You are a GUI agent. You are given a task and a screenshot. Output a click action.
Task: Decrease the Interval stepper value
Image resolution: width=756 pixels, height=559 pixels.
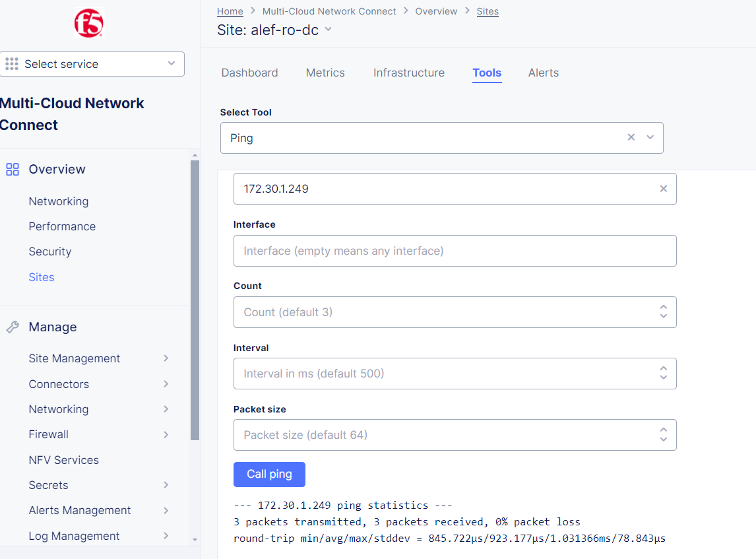coord(664,378)
